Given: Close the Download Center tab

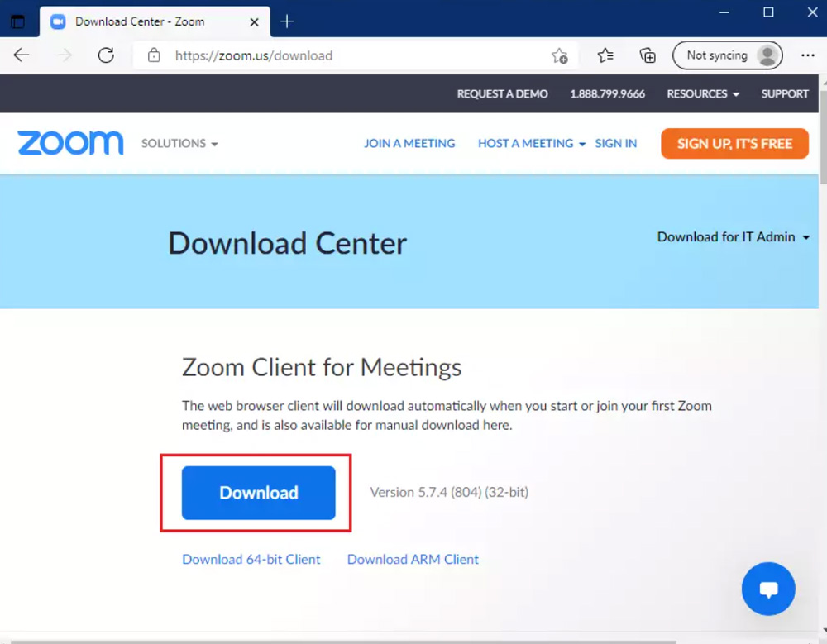Looking at the screenshot, I should [254, 21].
